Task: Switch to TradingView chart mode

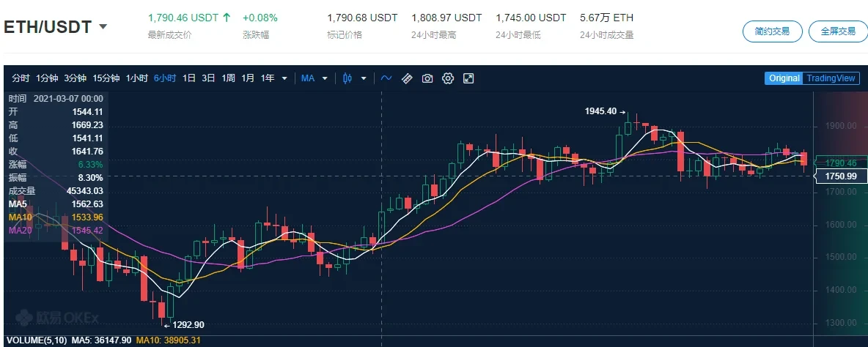Action: pos(831,78)
